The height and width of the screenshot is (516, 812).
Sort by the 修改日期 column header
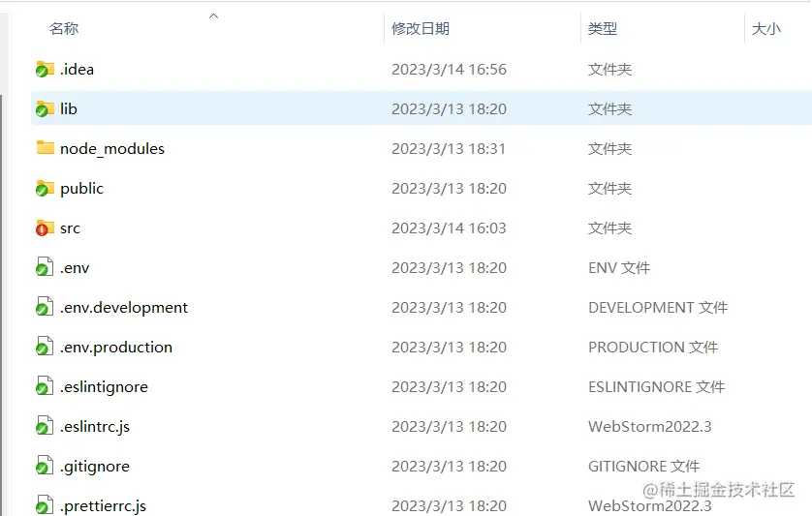pos(420,28)
